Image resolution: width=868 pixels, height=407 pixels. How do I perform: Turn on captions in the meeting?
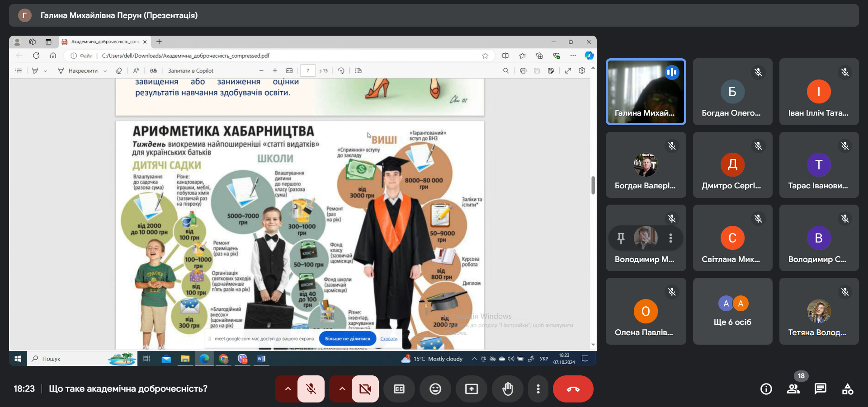399,389
